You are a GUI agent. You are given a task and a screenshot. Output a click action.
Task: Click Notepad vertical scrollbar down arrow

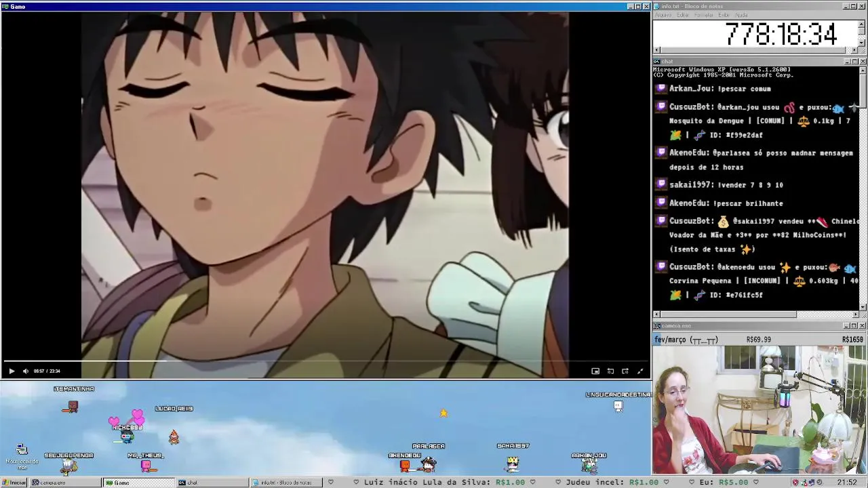pyautogui.click(x=862, y=42)
